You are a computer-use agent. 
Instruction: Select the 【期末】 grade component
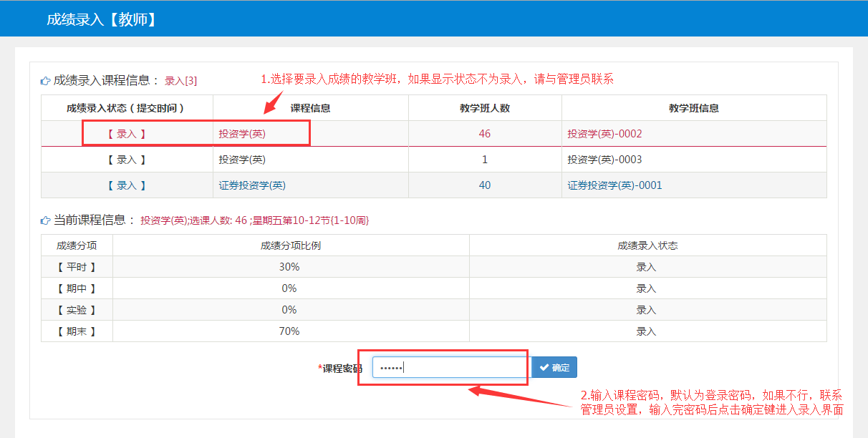click(77, 331)
